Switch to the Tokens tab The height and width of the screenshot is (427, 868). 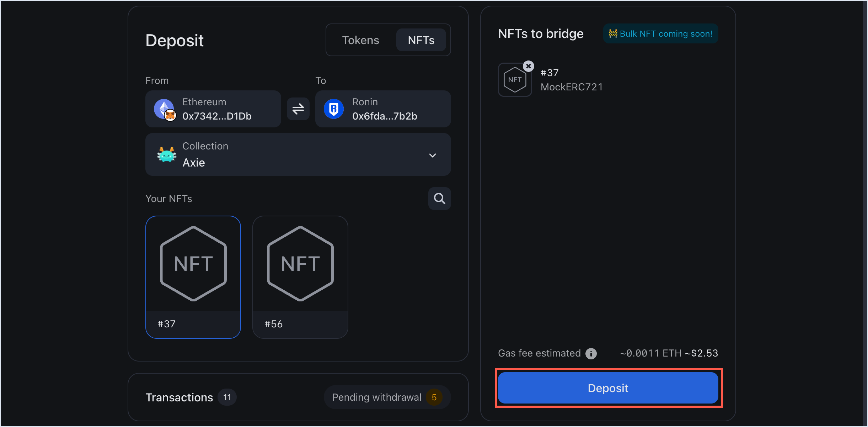[x=360, y=40]
